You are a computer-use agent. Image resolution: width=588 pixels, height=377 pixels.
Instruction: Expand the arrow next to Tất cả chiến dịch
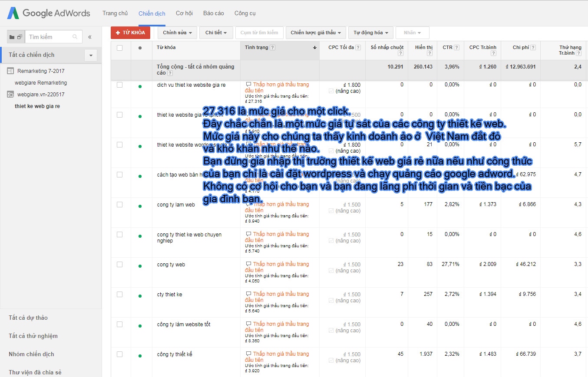[x=91, y=55]
